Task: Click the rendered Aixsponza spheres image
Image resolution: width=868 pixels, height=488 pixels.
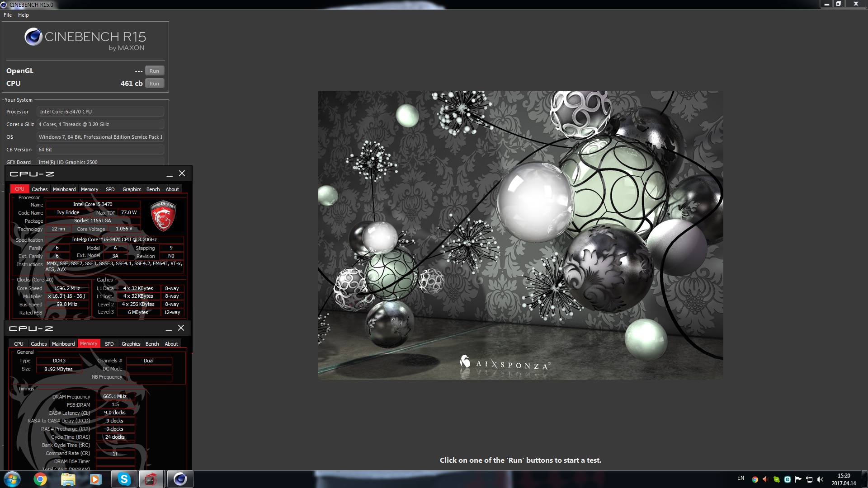Action: 520,235
